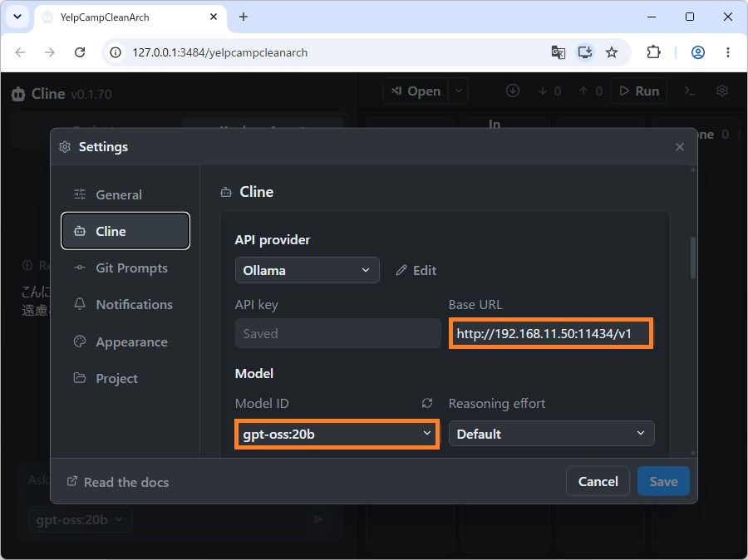Click the Run button in background toolbar
The height and width of the screenshot is (560, 748).
tap(639, 91)
